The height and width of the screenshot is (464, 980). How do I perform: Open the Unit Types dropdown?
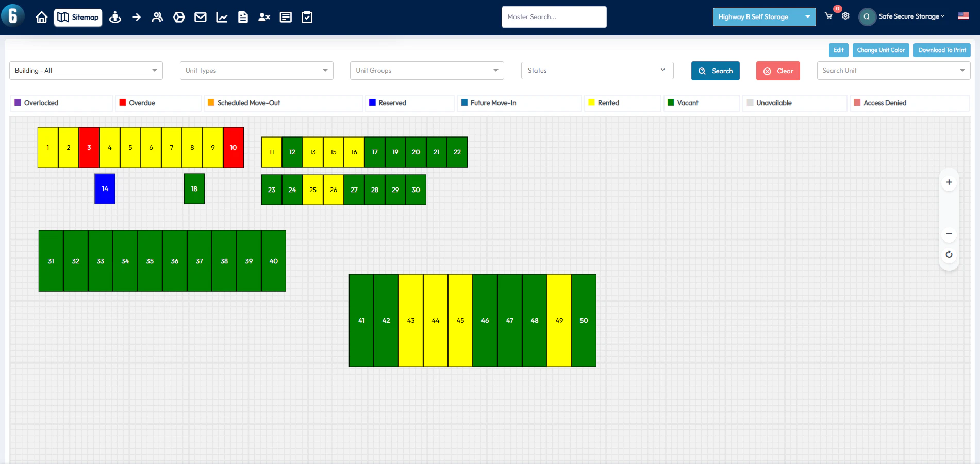click(x=256, y=71)
